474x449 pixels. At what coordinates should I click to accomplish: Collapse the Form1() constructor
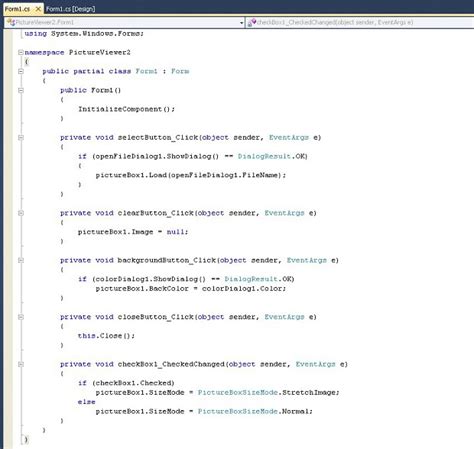point(21,90)
